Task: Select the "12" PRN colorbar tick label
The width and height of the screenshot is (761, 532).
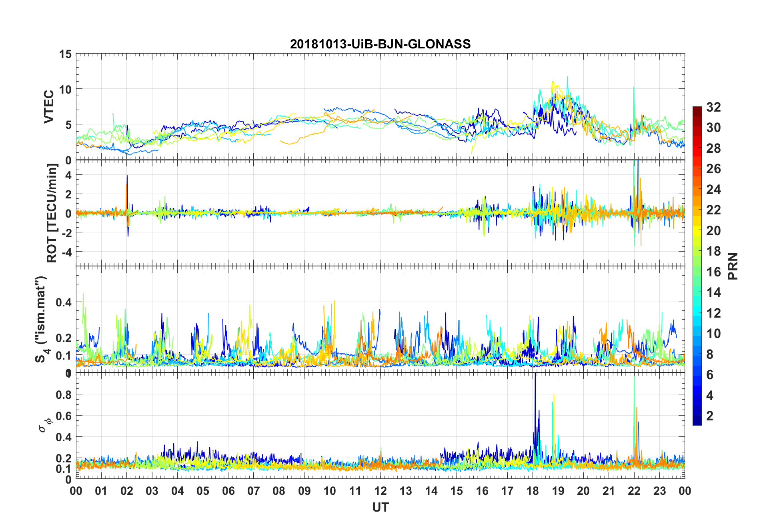Action: (713, 313)
